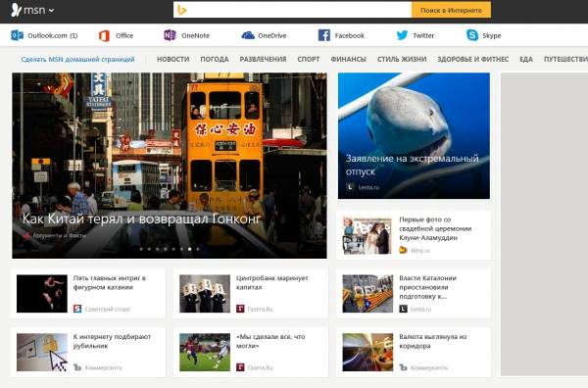Viewport: 588px width, 388px height.
Task: Open the Twitter bird icon
Action: point(402,35)
